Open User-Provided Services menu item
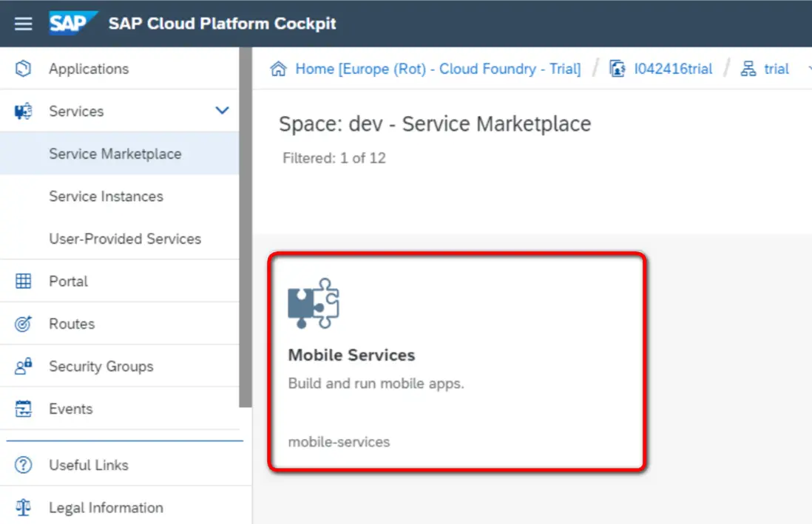The image size is (812, 524). point(125,239)
